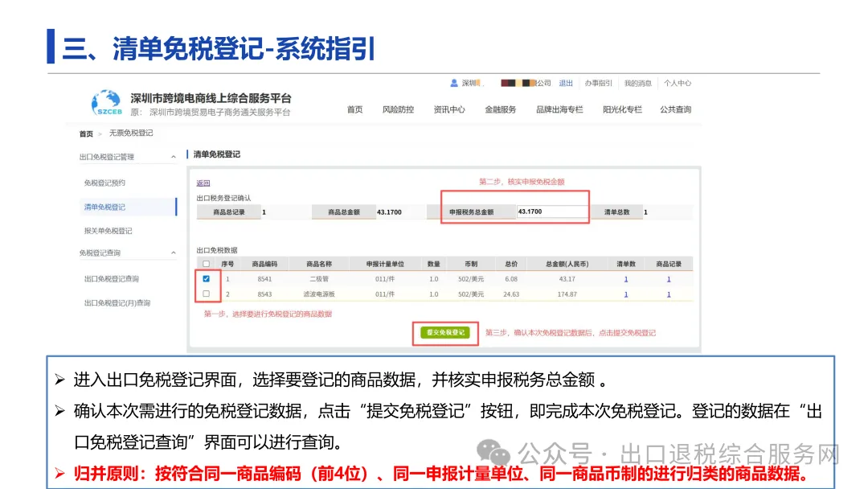Image resolution: width=868 pixels, height=489 pixels.
Task: Click the 提交免税登记 green button
Action: [445, 331]
